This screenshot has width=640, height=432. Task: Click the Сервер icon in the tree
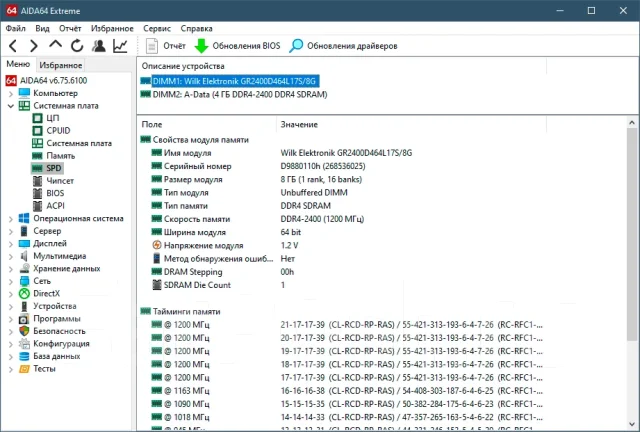[x=24, y=231]
